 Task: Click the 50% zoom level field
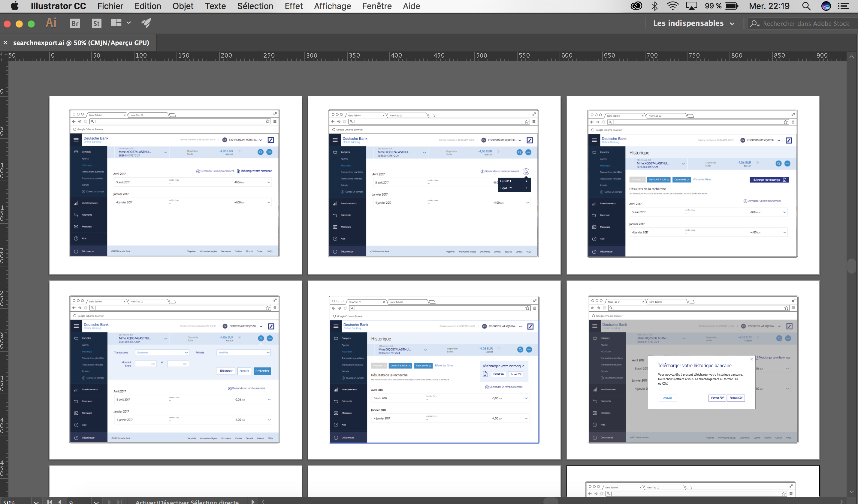tap(15, 502)
